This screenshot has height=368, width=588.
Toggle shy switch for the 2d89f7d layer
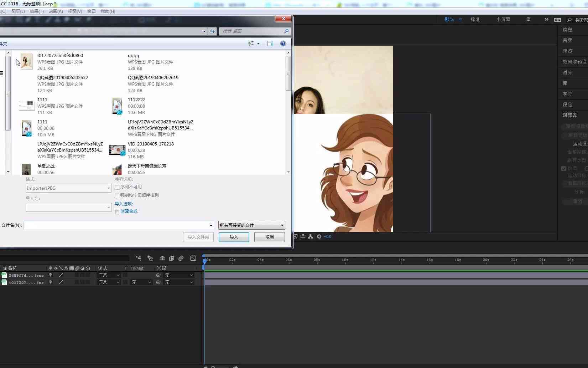click(x=50, y=275)
